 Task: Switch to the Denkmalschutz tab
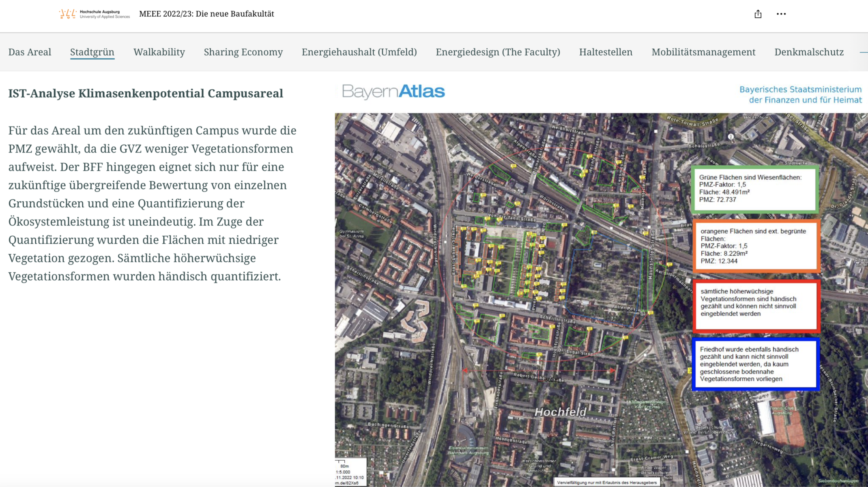pyautogui.click(x=809, y=52)
